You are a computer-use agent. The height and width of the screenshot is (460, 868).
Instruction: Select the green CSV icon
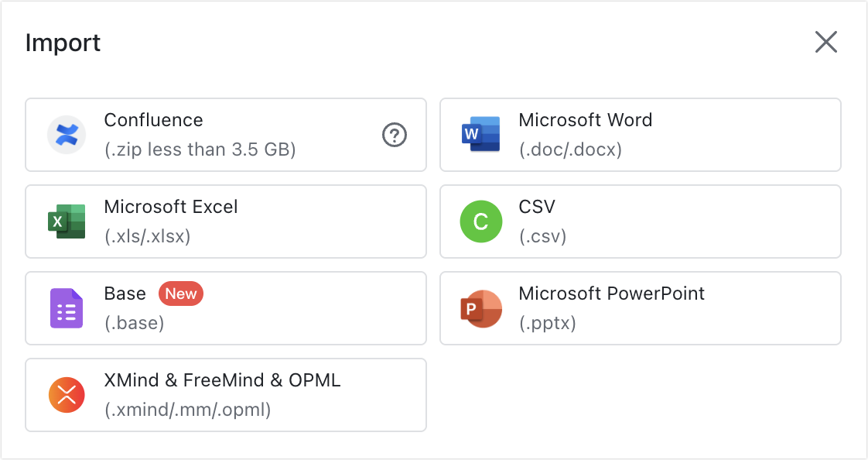coord(480,221)
